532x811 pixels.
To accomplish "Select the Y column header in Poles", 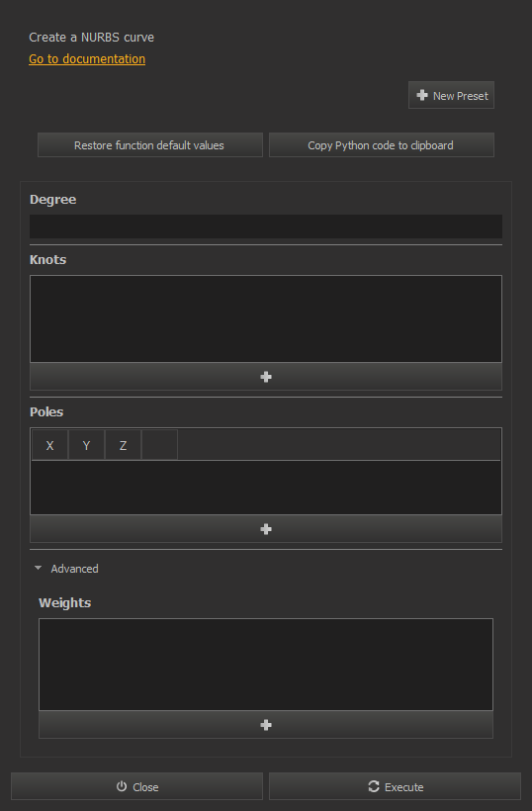I will click(86, 445).
